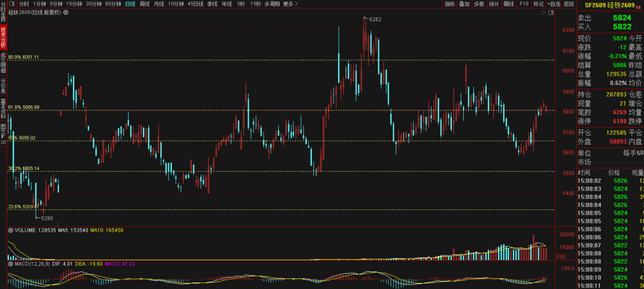Viewport: 644px width, 289px height.
Task: Click the 返回 back button
Action: tap(569, 4)
